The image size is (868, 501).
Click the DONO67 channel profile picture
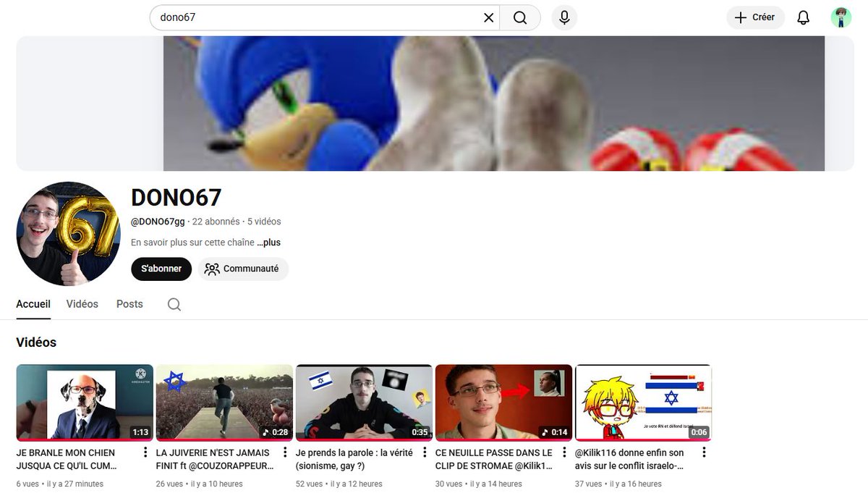pyautogui.click(x=68, y=234)
